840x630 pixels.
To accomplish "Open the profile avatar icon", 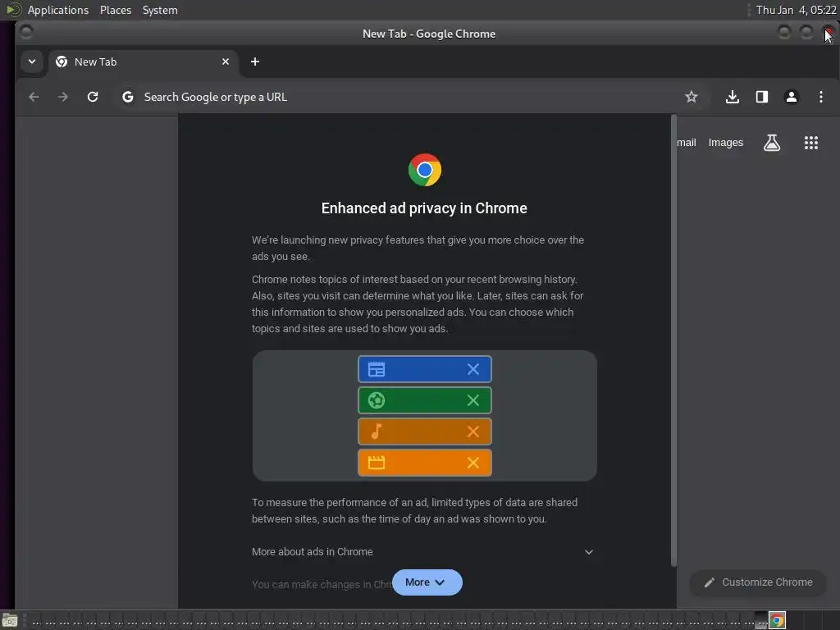I will click(x=792, y=97).
